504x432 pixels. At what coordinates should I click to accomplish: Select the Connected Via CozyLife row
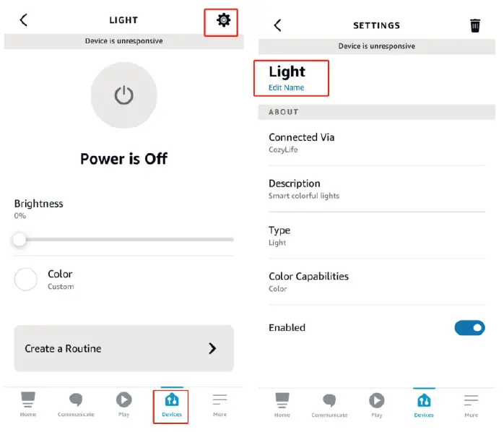376,142
